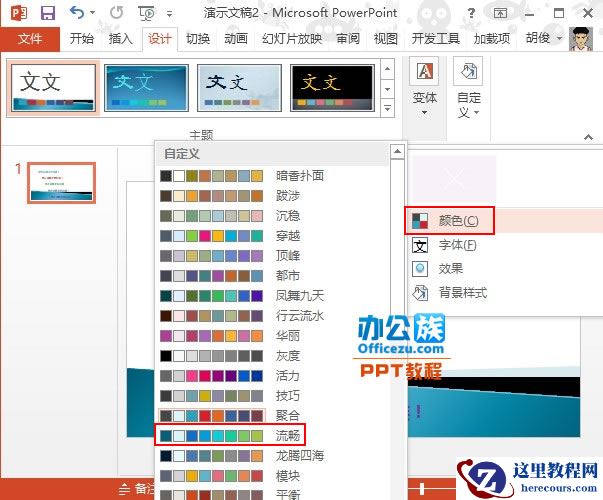Apply the black theme with gold text

(x=333, y=88)
